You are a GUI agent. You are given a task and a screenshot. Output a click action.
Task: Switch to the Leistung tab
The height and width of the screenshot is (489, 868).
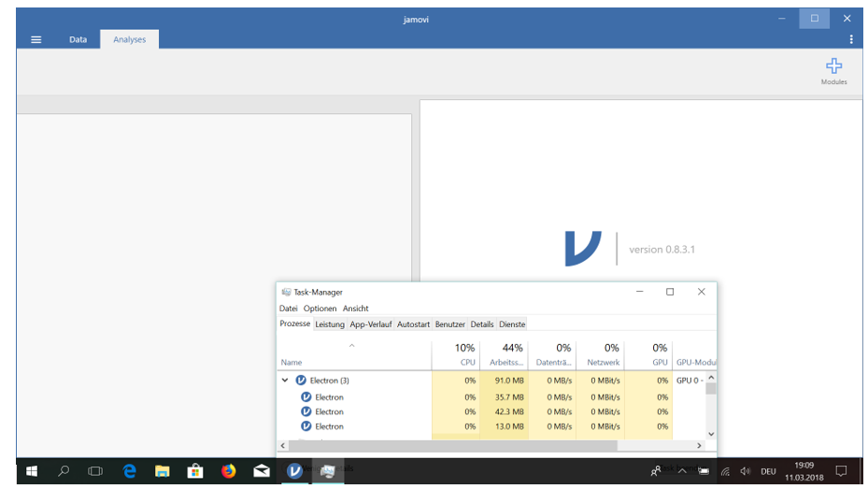coord(330,324)
